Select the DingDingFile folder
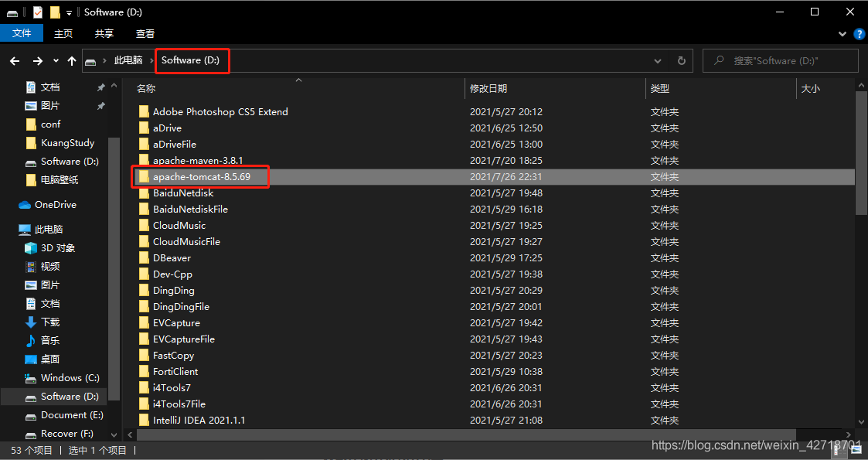 tap(181, 307)
